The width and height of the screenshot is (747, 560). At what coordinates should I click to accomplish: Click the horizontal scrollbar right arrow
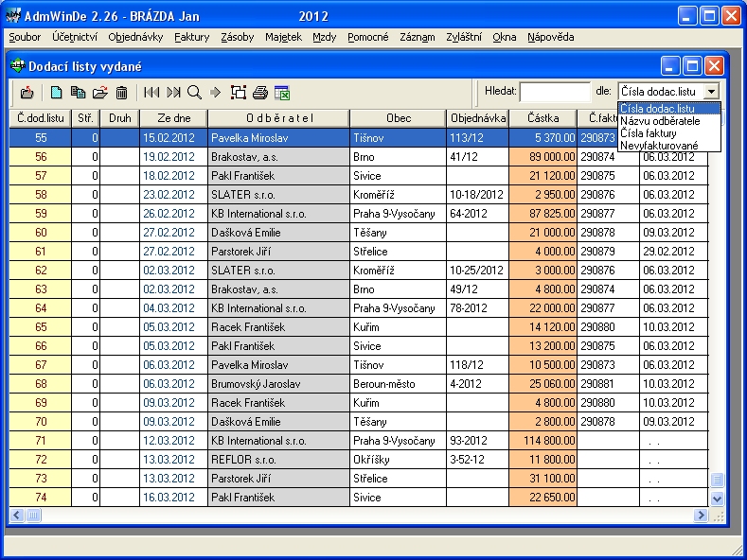click(x=701, y=515)
